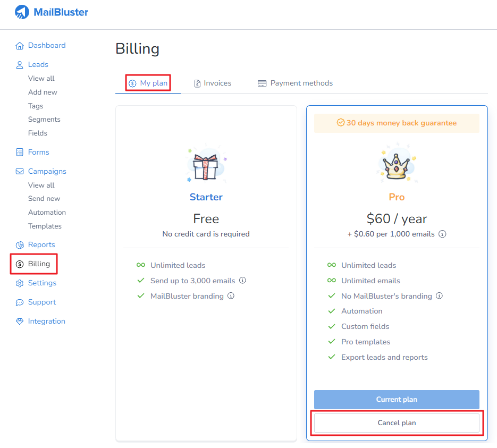Click the Settings gear icon
The width and height of the screenshot is (497, 448).
(20, 283)
